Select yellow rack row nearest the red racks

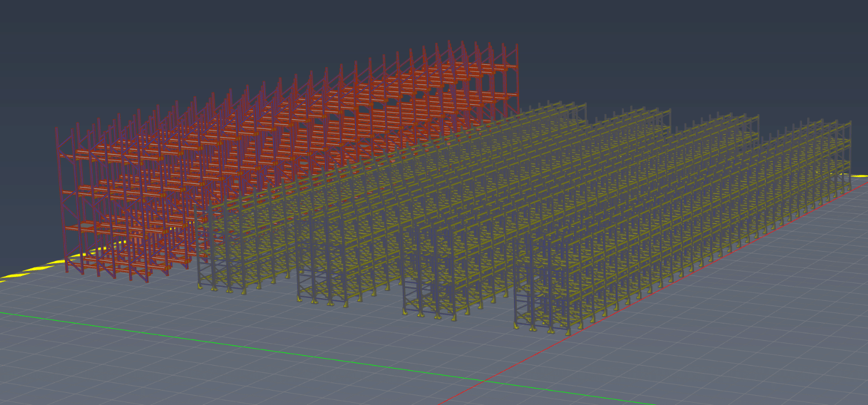click(393, 197)
